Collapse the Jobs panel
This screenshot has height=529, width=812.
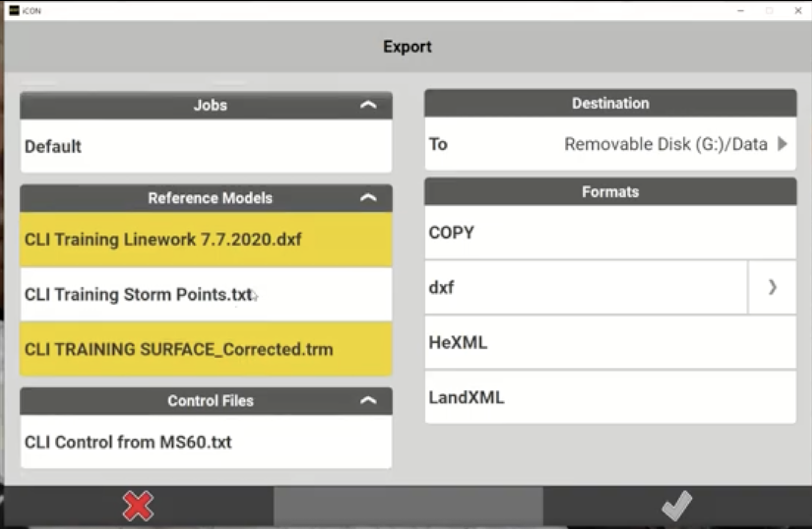[368, 105]
